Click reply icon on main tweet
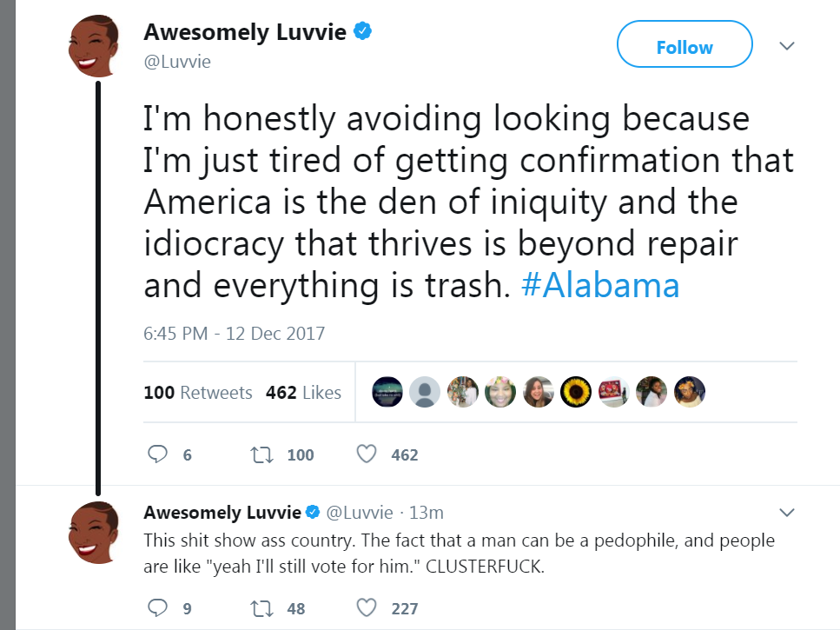 tap(157, 454)
